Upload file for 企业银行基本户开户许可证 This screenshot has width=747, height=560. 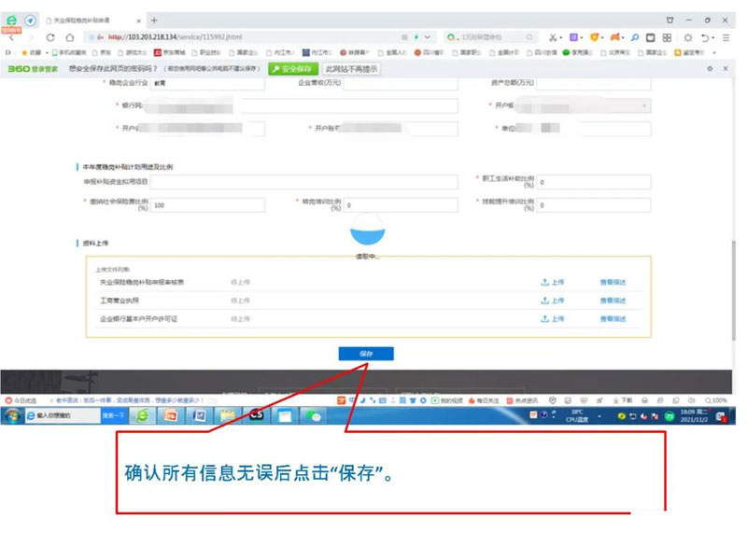(552, 319)
